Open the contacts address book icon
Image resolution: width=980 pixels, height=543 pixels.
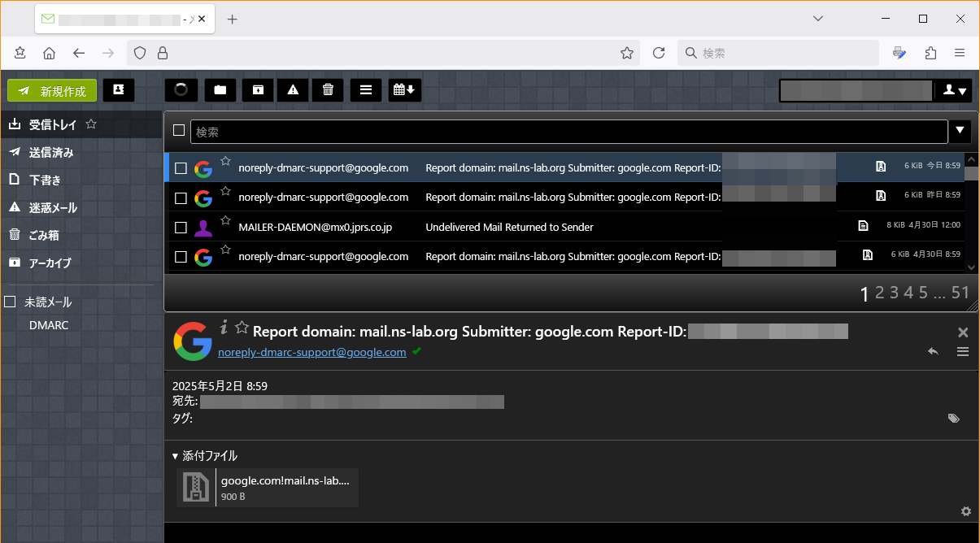pos(119,90)
